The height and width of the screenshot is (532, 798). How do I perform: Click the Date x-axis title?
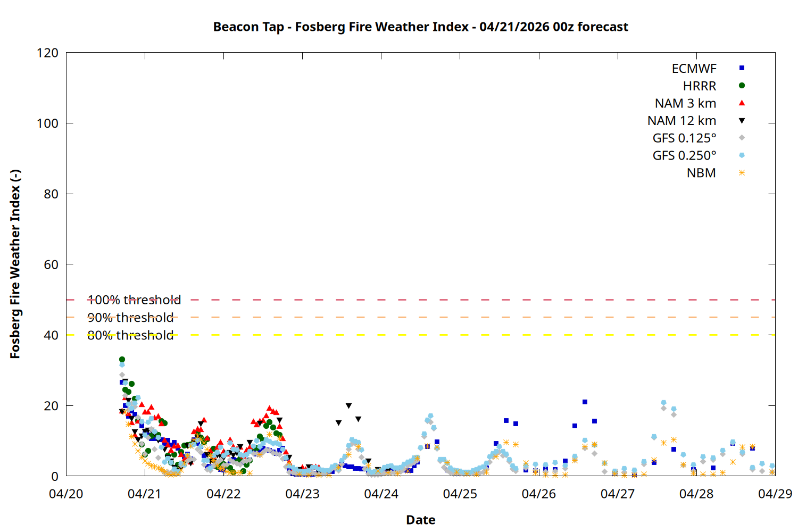tap(420, 520)
